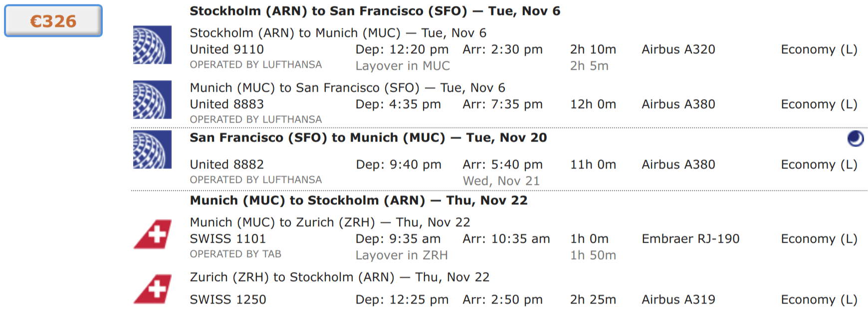Select the United globe icon next to United 8883
The width and height of the screenshot is (868, 311).
[151, 100]
